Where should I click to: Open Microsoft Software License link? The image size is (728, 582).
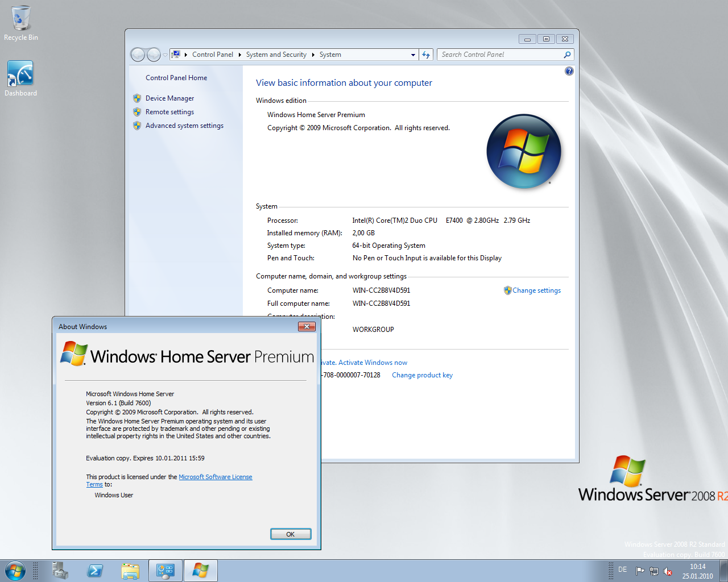pyautogui.click(x=216, y=477)
